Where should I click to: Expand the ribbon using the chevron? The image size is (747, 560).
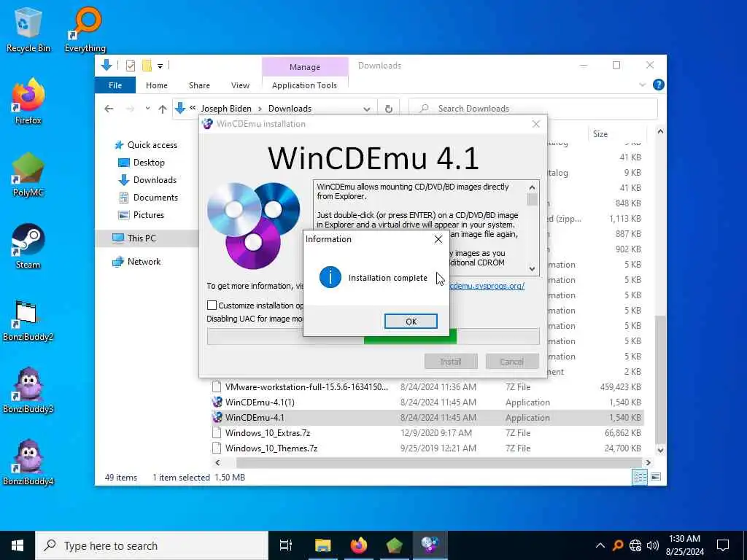point(642,85)
